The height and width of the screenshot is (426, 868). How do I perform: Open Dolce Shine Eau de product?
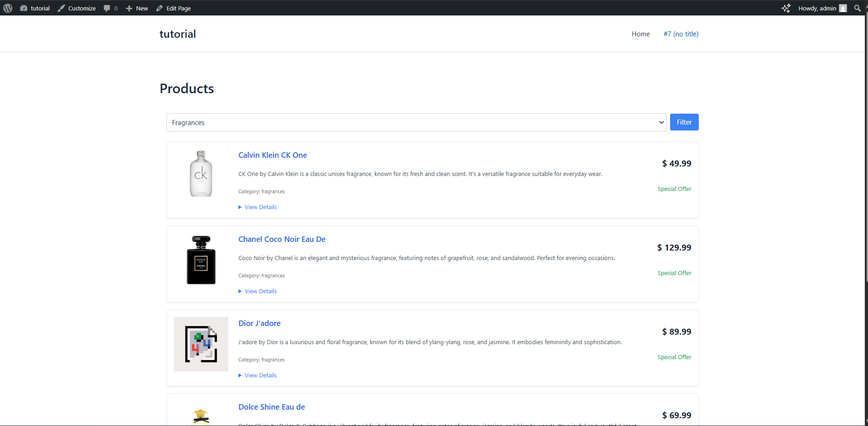click(272, 407)
